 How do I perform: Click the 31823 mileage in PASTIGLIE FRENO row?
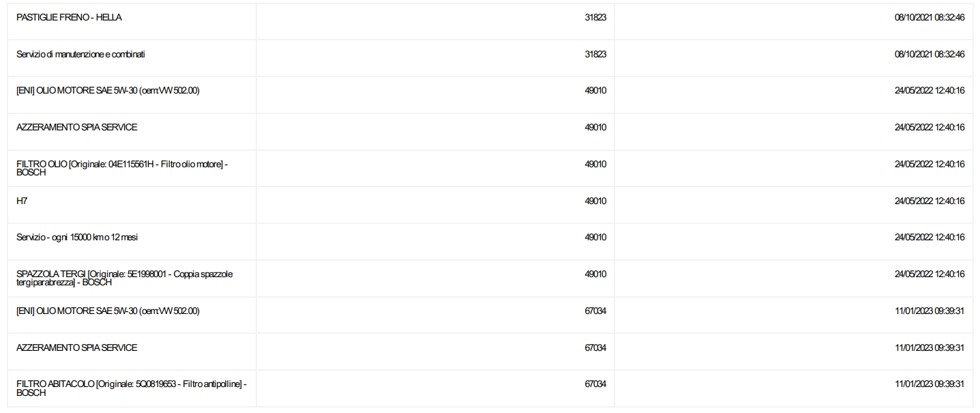[x=595, y=18]
